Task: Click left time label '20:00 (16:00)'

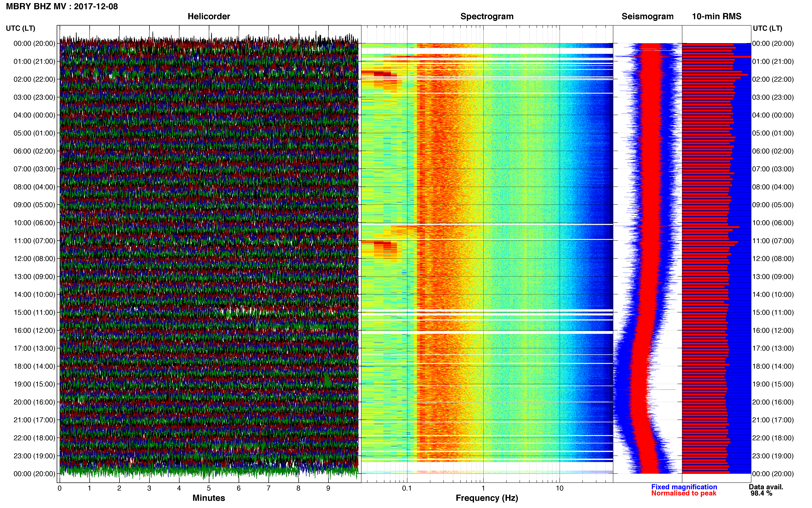Action: pos(34,402)
